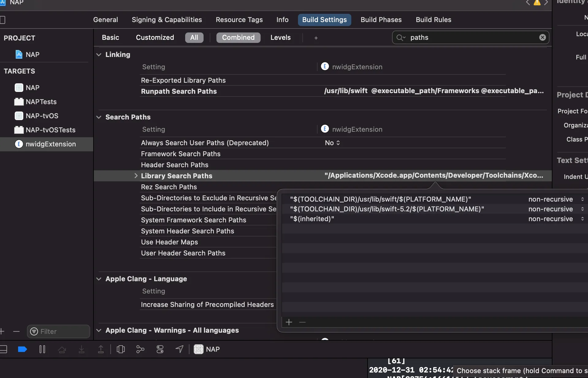Click the Step Out debug icon
Image resolution: width=588 pixels, height=378 pixels.
pos(101,349)
